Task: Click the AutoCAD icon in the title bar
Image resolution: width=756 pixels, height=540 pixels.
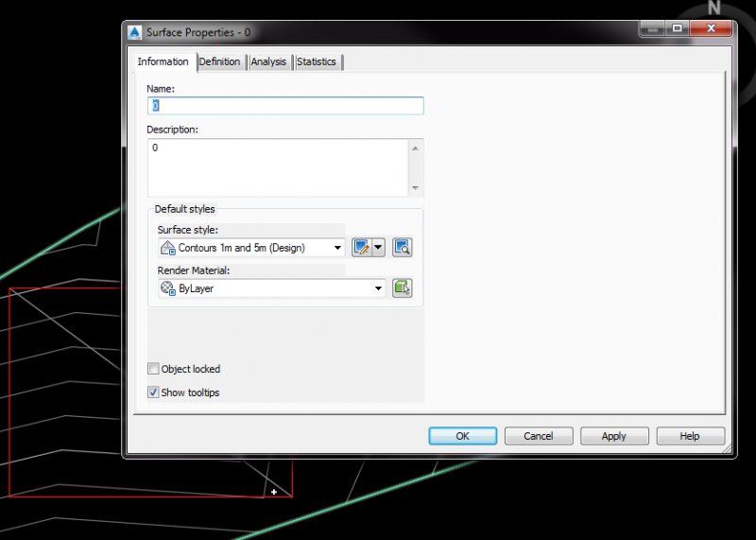Action: click(x=135, y=32)
